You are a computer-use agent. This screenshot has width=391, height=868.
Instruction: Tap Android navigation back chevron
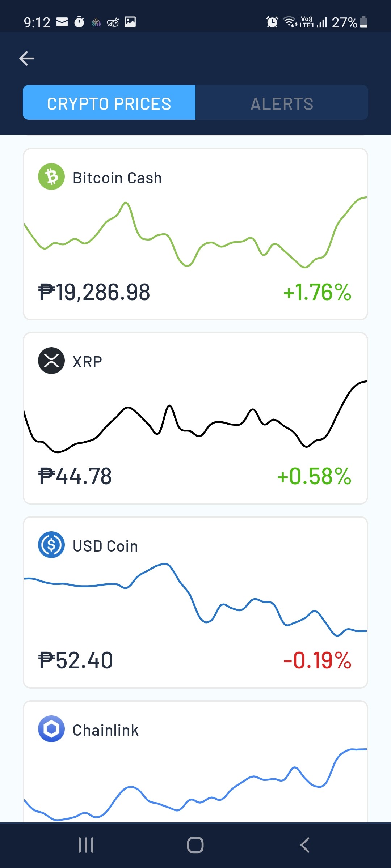tap(305, 845)
